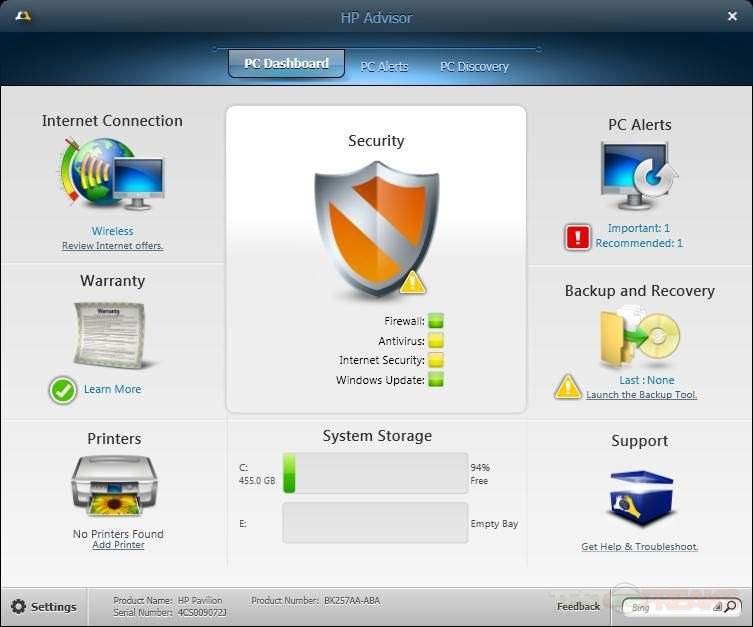Click the Review Internet offers link
Viewport: 753px width, 627px height.
tap(112, 246)
